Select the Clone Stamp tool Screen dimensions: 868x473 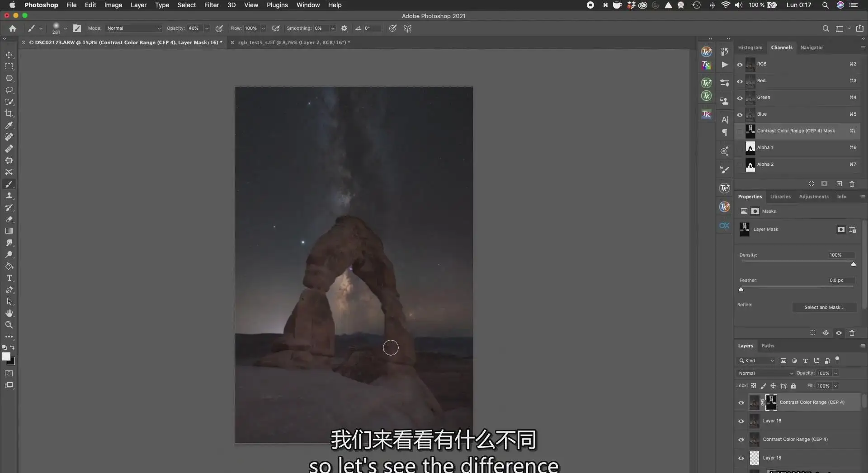[9, 196]
